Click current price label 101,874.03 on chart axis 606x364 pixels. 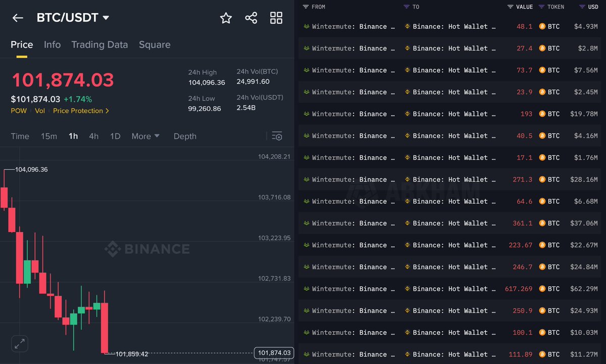(274, 352)
